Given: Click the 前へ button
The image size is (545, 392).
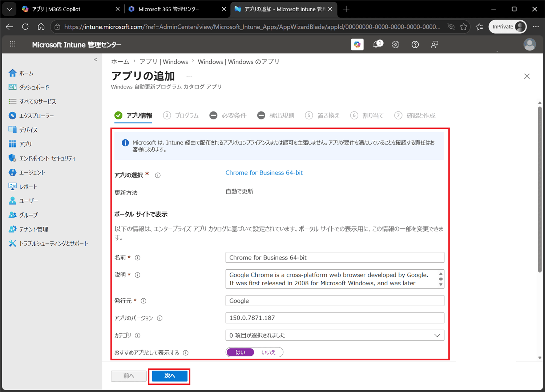Looking at the screenshot, I should tap(129, 376).
